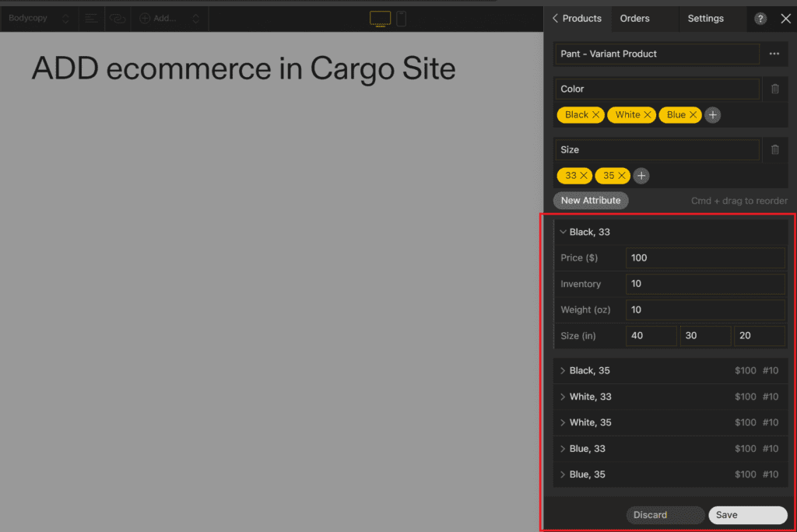
Task: Add a new size value
Action: coord(641,176)
